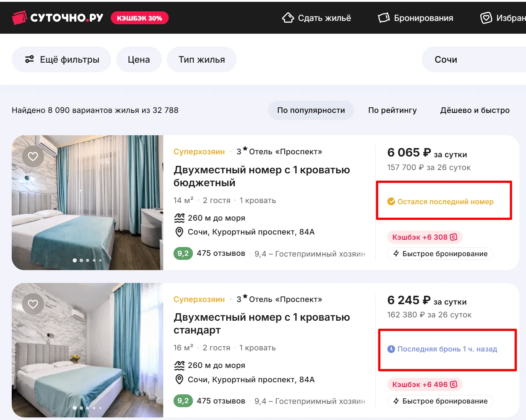
Task: Click the Кэшбэк 30% promo badge
Action: (139, 18)
